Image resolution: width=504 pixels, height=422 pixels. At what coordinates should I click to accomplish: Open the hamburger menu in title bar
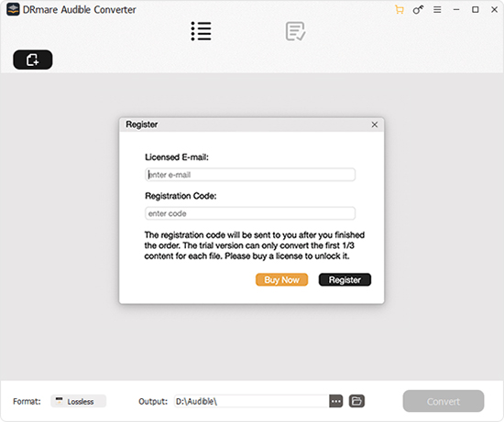point(437,10)
